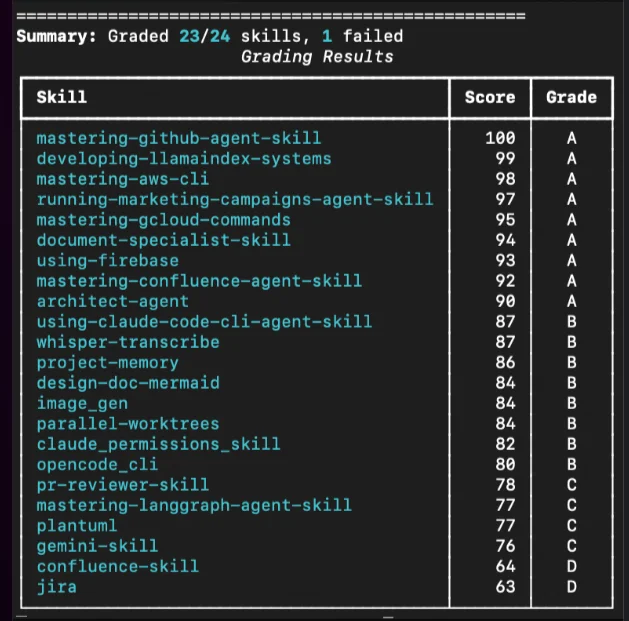629x621 pixels.
Task: Click the mastering-gcloud-commands skill
Action: 163,220
